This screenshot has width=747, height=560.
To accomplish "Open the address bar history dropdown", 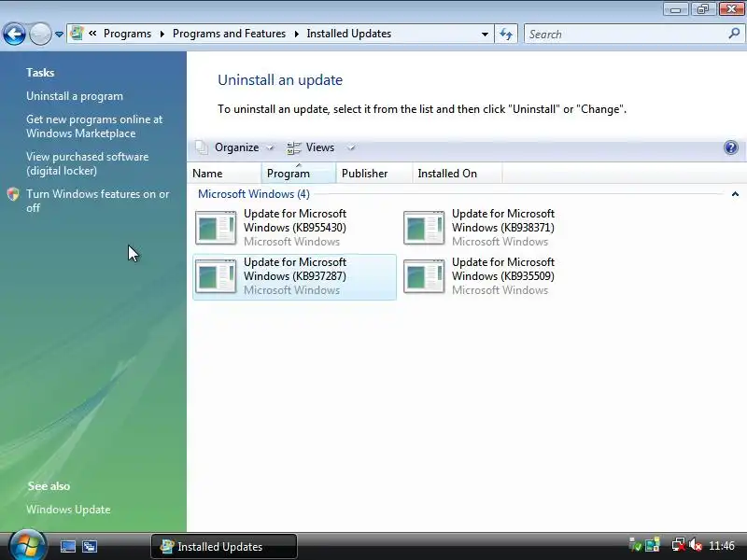I will (x=485, y=35).
